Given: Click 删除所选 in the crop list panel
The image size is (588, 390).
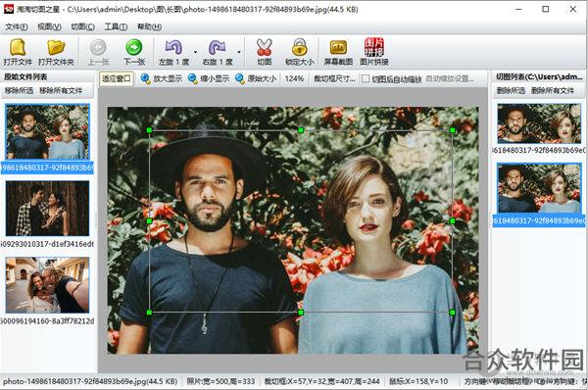Looking at the screenshot, I should click(x=511, y=90).
